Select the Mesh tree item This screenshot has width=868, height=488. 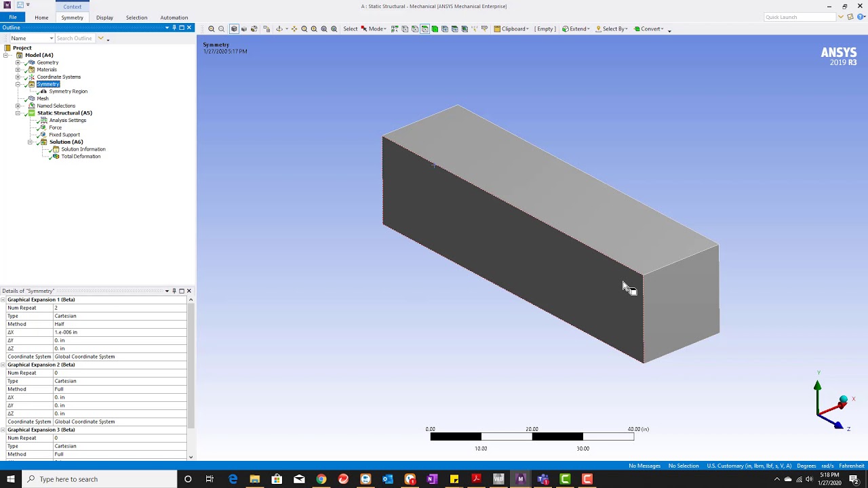pyautogui.click(x=43, y=98)
